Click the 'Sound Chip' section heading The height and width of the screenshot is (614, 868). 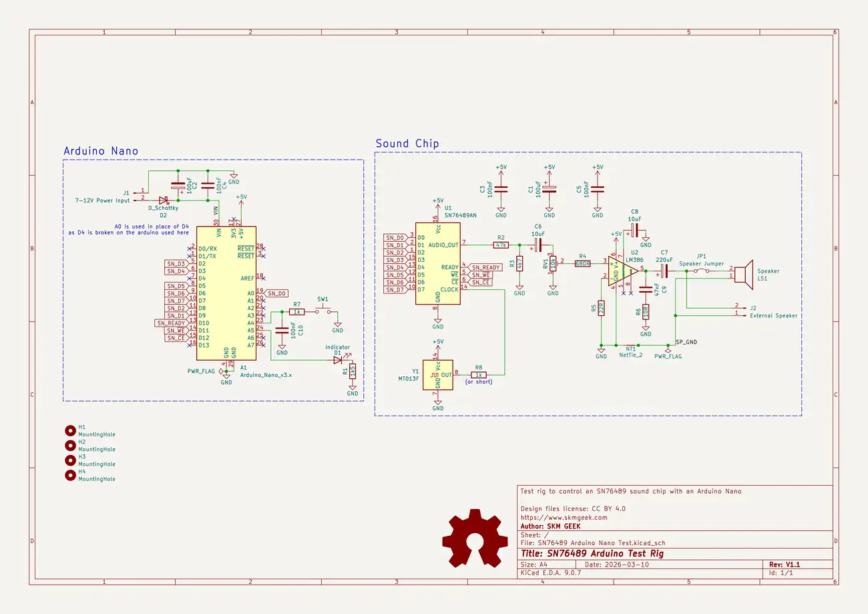[407, 144]
